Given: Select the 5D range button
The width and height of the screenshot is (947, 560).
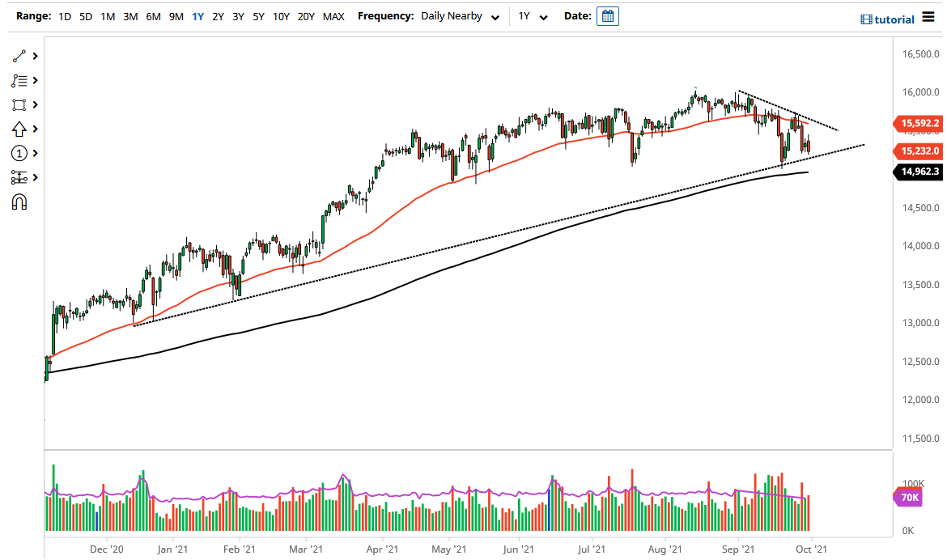Looking at the screenshot, I should (85, 15).
